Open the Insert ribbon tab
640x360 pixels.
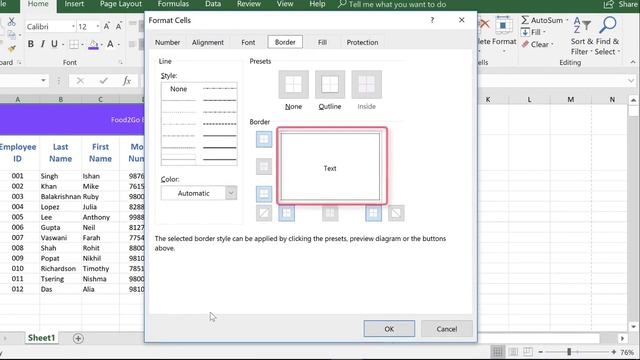[x=74, y=4]
